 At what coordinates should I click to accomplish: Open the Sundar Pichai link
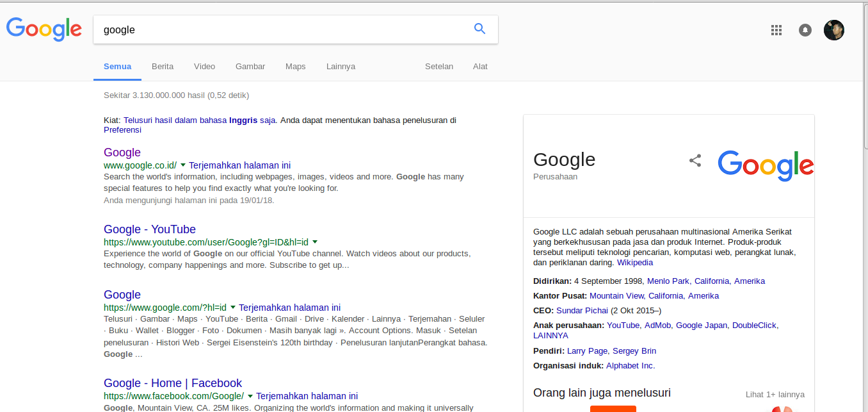[x=582, y=311]
